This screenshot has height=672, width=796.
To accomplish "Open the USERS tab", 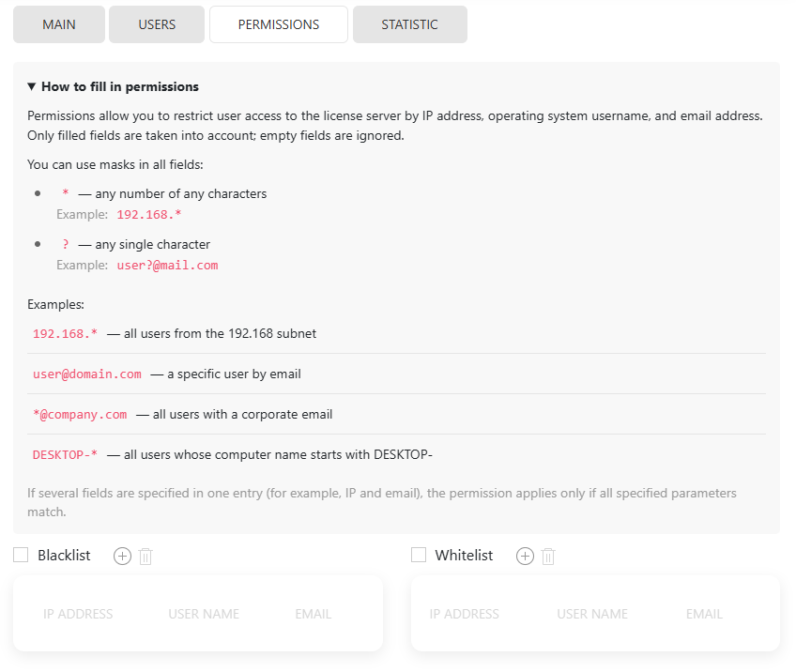I will tap(157, 24).
